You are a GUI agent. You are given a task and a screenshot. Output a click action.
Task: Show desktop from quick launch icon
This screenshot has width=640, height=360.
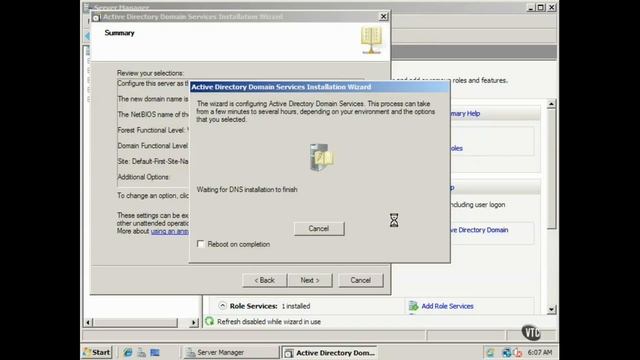pos(155,352)
